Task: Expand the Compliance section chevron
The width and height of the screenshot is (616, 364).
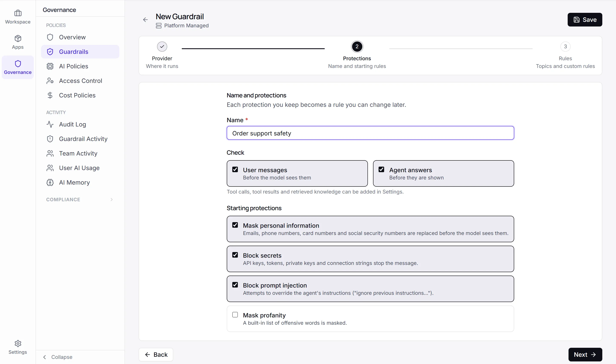Action: [111, 200]
